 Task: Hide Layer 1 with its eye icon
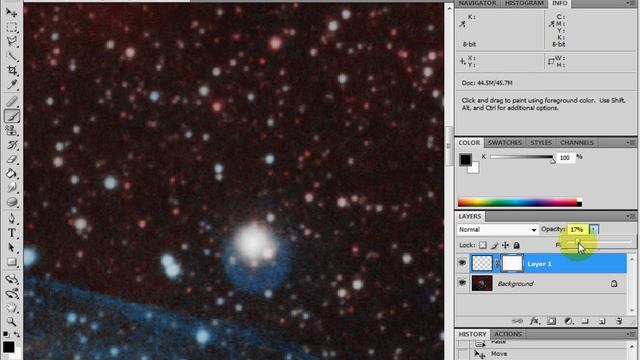tap(462, 263)
